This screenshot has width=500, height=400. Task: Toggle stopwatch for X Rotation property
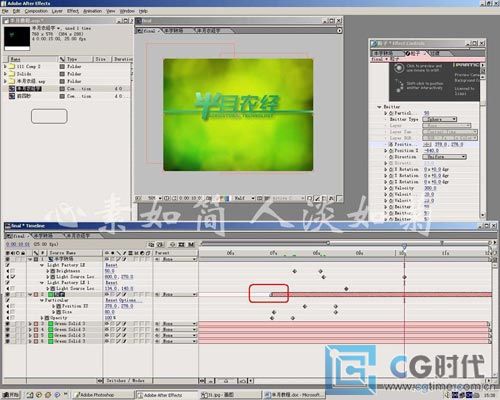click(391, 169)
